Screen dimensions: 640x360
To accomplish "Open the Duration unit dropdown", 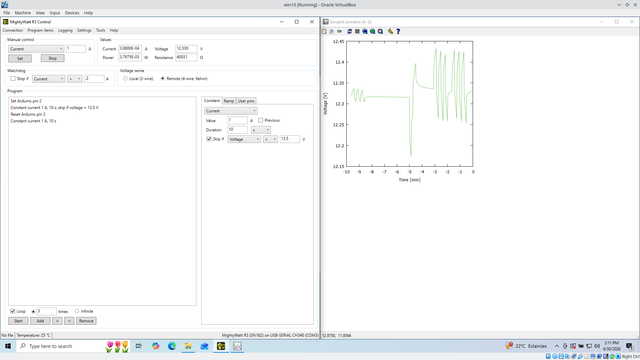I will (x=261, y=130).
